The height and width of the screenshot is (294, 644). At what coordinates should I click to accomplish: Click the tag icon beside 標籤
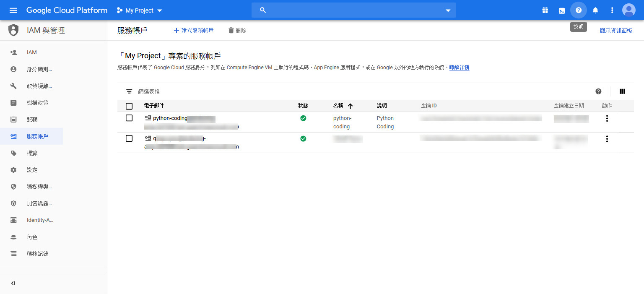point(13,153)
